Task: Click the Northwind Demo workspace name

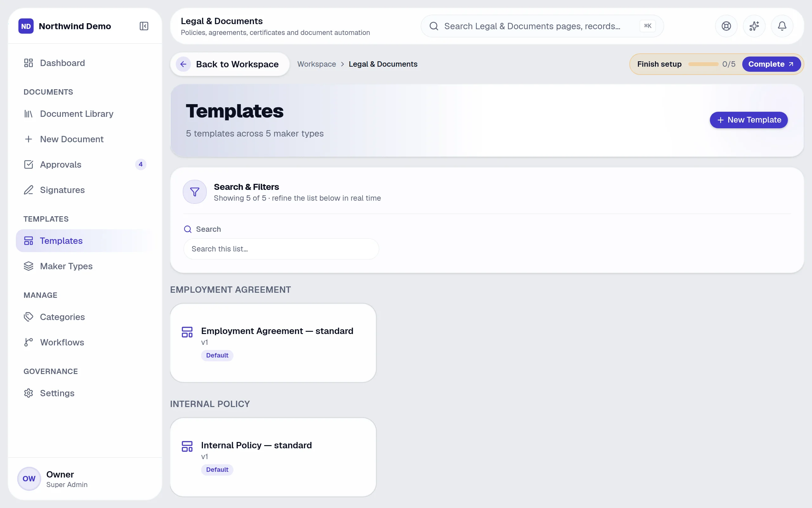Action: click(x=75, y=26)
